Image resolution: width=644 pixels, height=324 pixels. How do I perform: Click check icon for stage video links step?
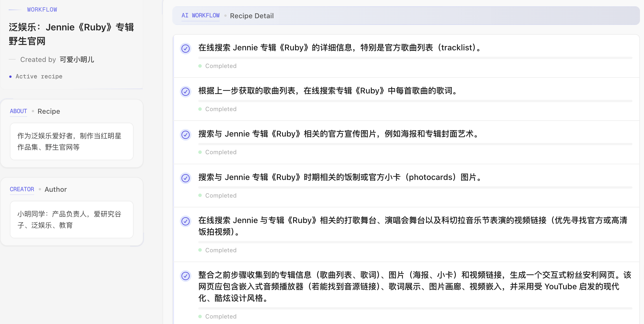click(186, 221)
